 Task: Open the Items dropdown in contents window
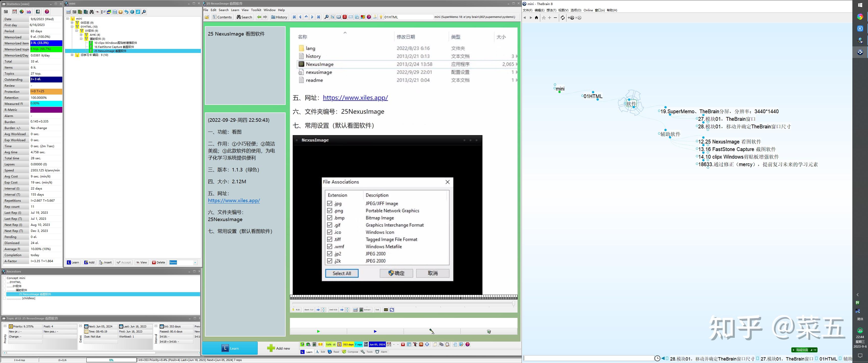[x=195, y=262]
